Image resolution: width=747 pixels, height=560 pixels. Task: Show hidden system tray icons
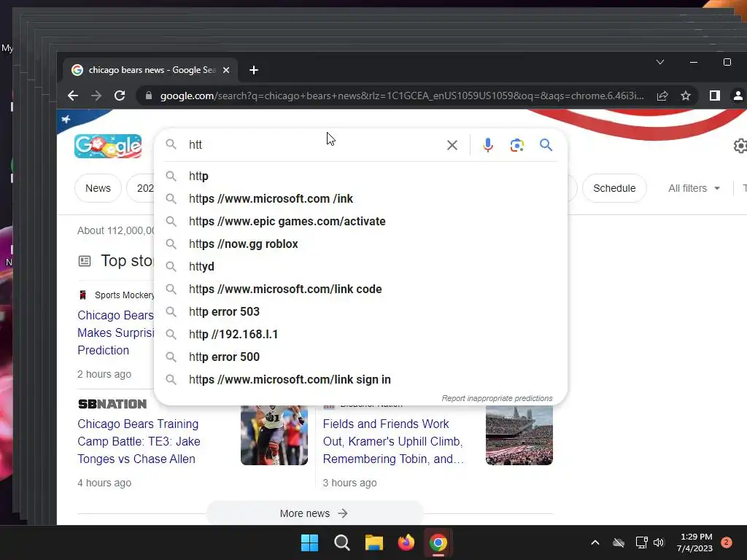[595, 542]
